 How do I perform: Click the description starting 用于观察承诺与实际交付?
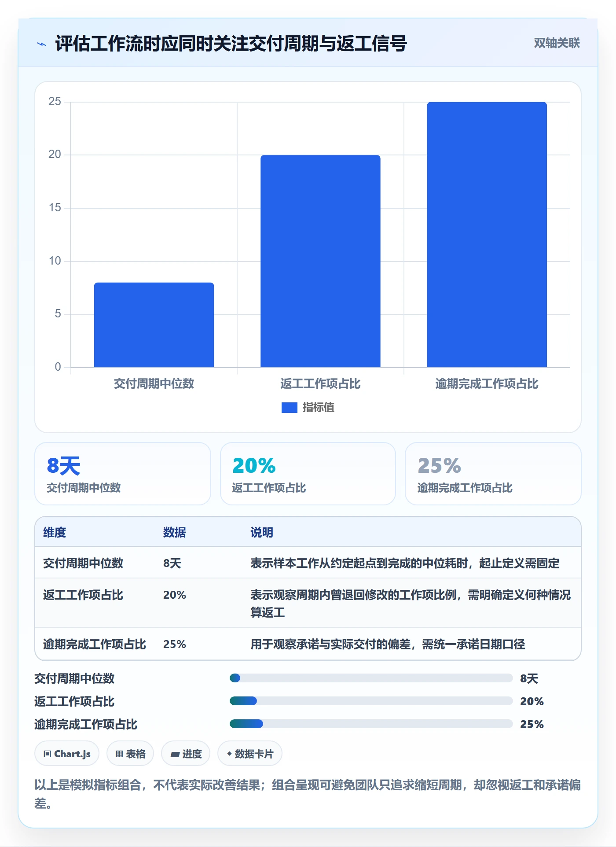[388, 644]
